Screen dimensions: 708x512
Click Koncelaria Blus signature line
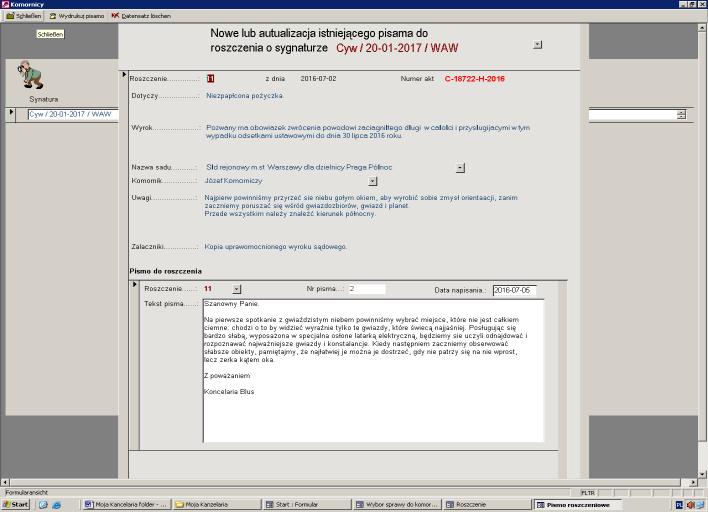229,392
